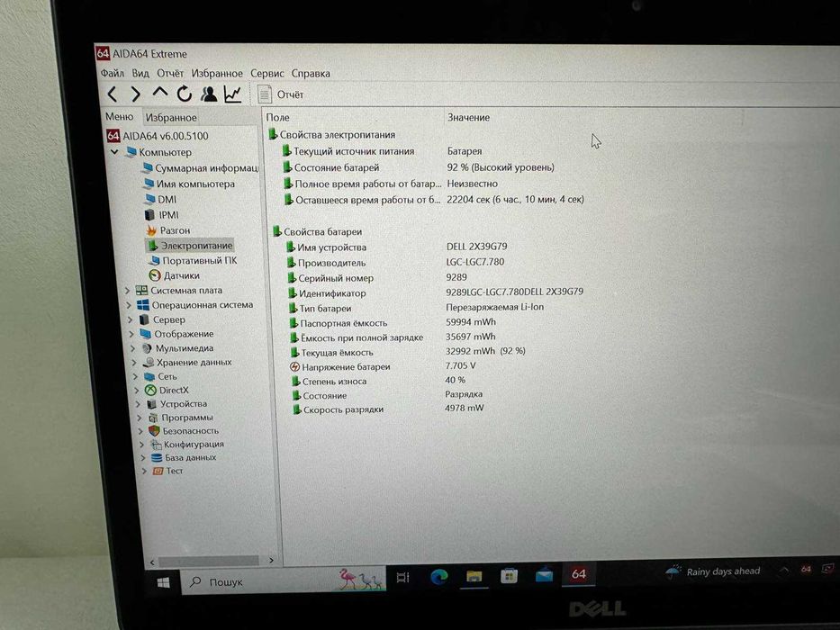The image size is (840, 630).
Task: Click the Тест icon in tree
Action: pyautogui.click(x=158, y=471)
